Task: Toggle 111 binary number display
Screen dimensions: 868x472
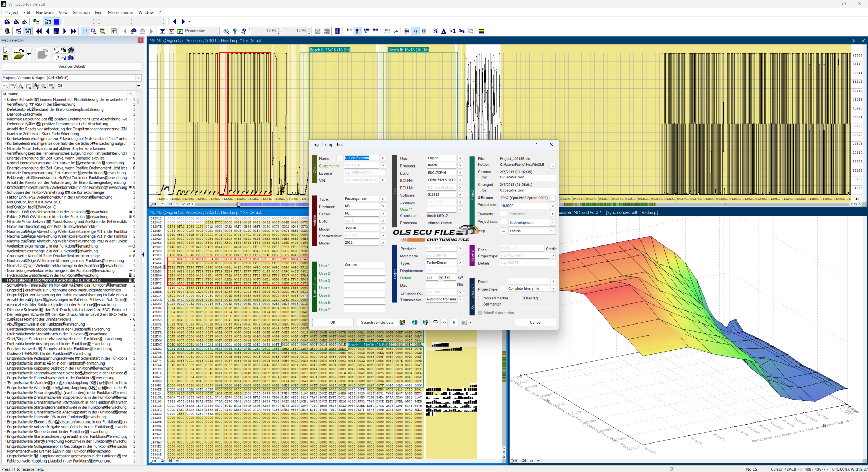Action: (x=424, y=31)
